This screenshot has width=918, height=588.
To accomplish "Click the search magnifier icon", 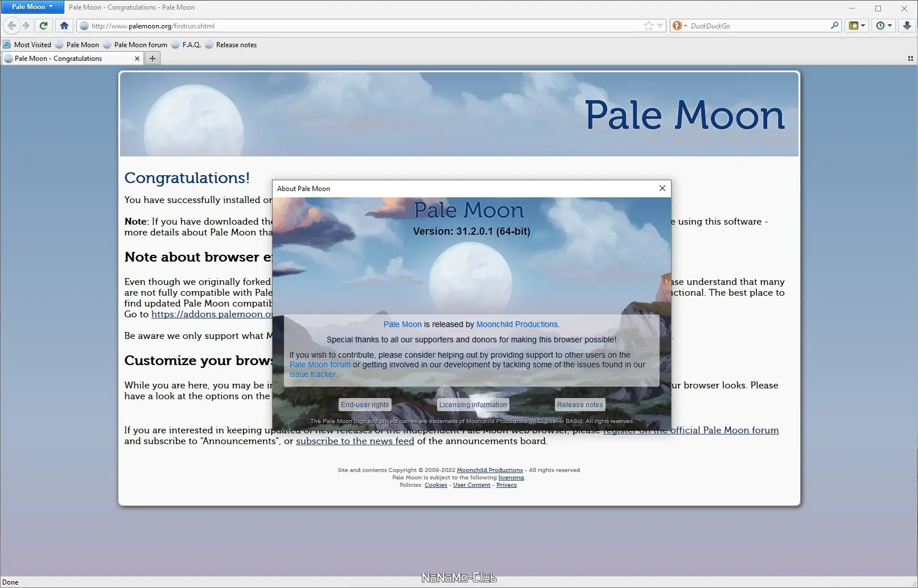I will coord(834,26).
